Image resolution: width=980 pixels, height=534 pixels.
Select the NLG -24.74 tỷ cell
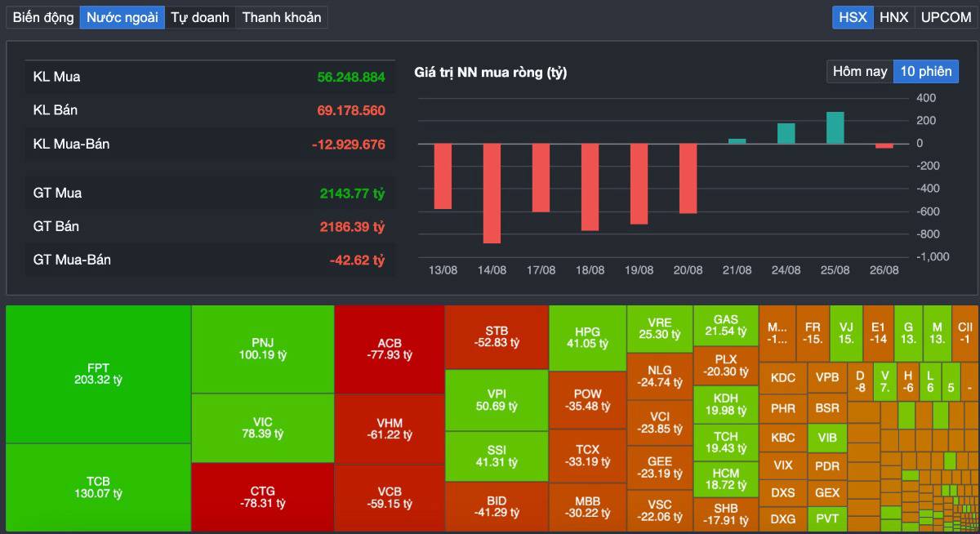click(660, 376)
